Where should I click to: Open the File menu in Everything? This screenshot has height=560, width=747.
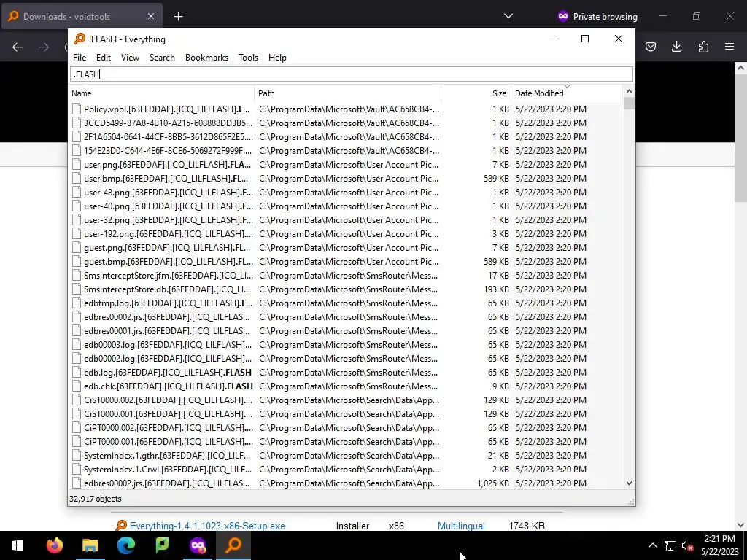(80, 58)
